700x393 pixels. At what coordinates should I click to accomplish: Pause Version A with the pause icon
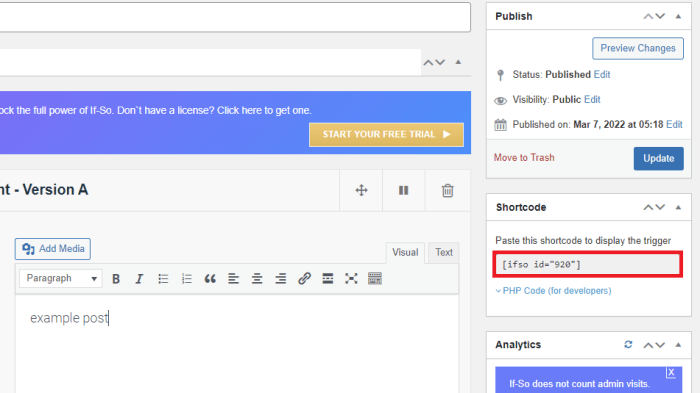404,190
